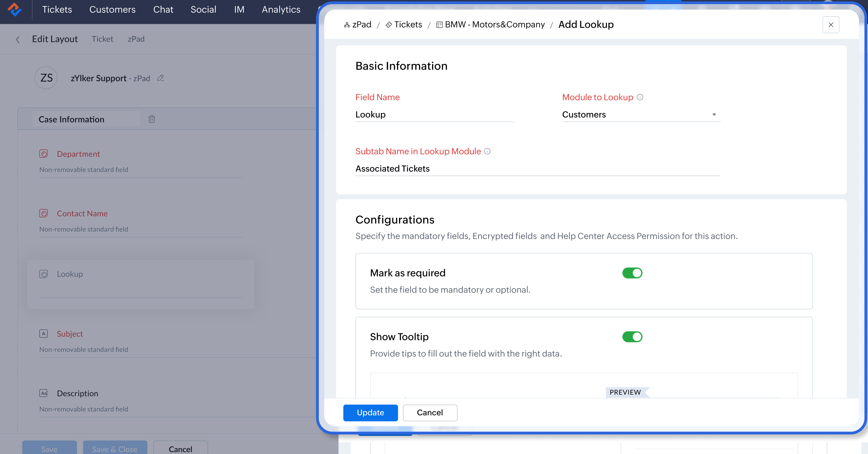Delete Case Information section via trash icon
868x454 pixels.
(x=152, y=119)
